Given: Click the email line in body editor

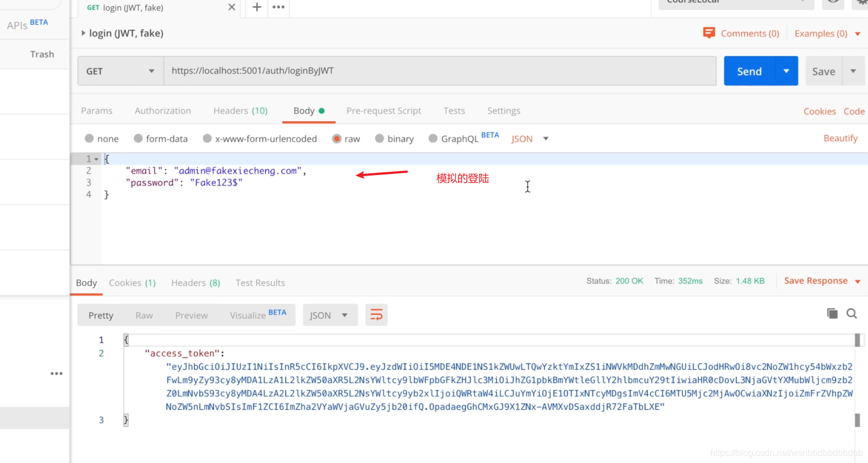Looking at the screenshot, I should [x=216, y=171].
